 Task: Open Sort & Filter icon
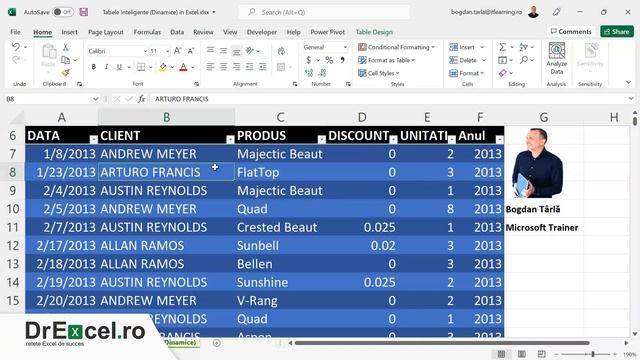point(524,47)
